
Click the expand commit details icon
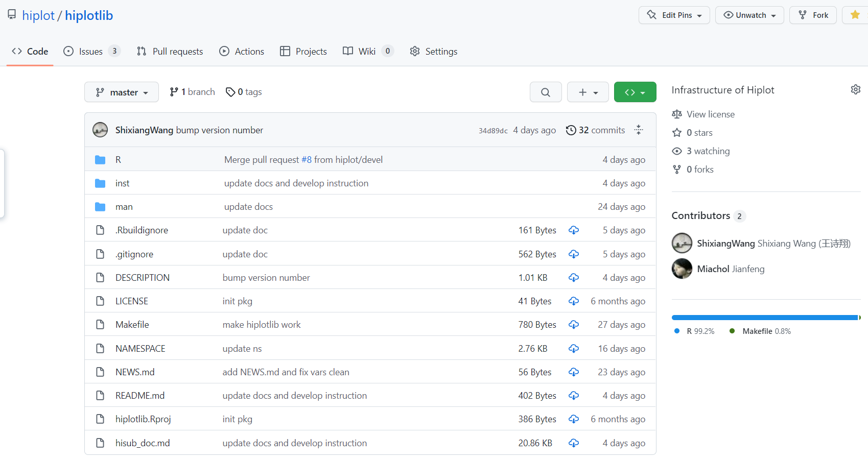[639, 130]
